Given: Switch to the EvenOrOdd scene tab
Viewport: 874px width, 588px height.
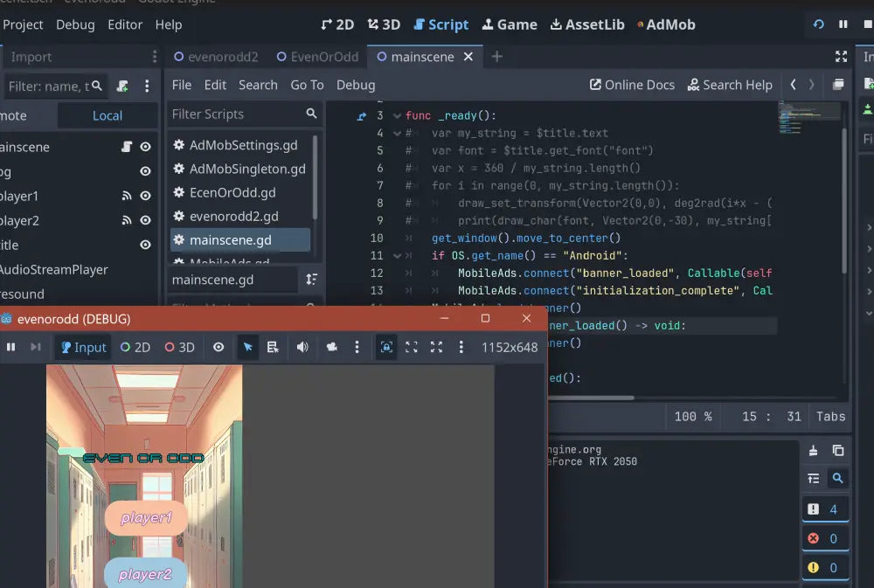Looking at the screenshot, I should click(x=318, y=57).
